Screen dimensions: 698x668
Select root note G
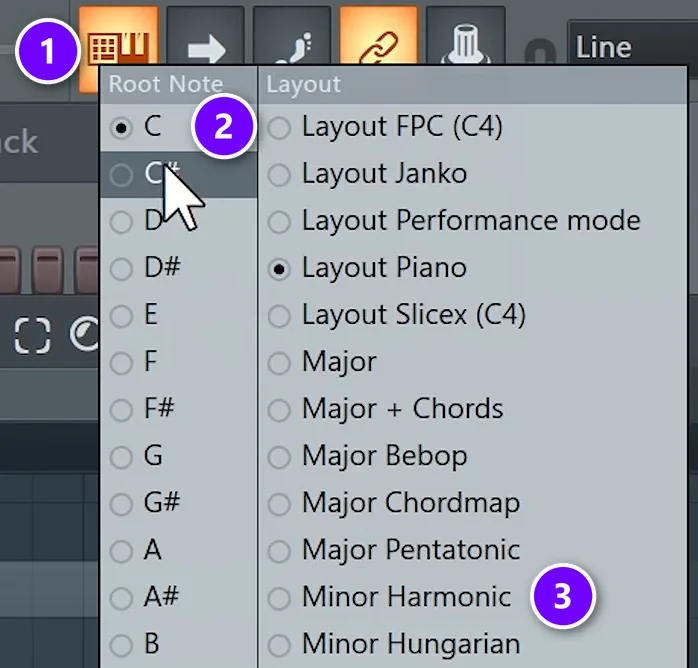tap(179, 456)
